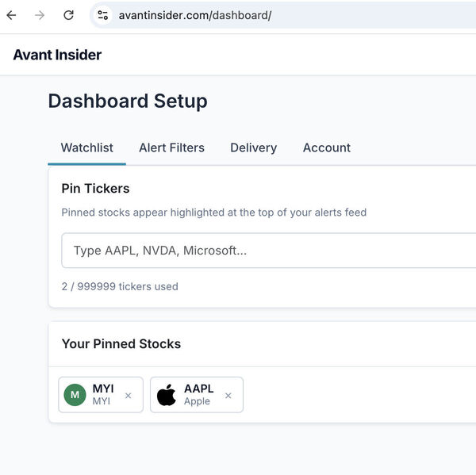Focus the ticker search input field
Image resolution: width=476 pixels, height=475 pixels.
(x=269, y=251)
